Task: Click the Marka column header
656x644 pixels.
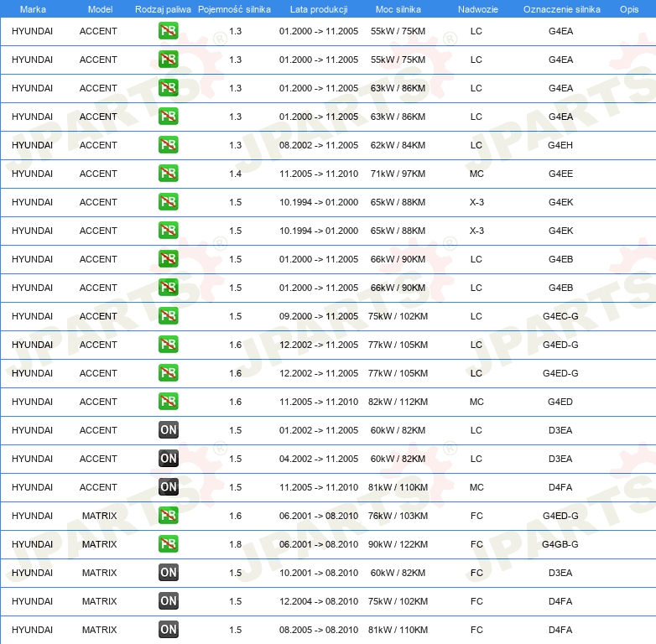Action: pos(33,9)
